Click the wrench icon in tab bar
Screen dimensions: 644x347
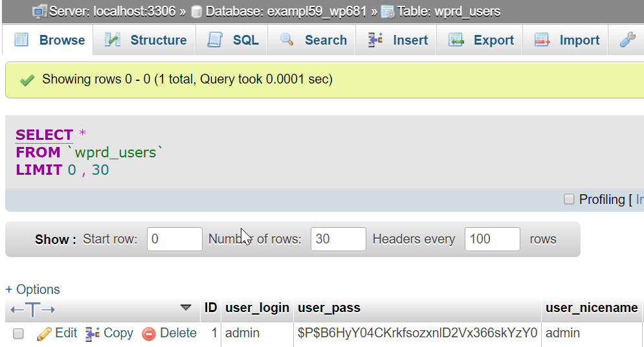pyautogui.click(x=627, y=40)
